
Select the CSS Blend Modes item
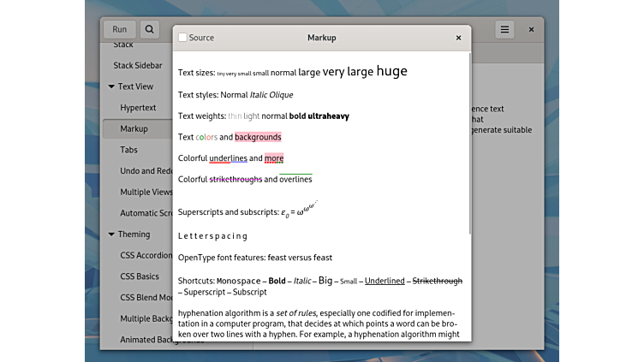point(146,298)
